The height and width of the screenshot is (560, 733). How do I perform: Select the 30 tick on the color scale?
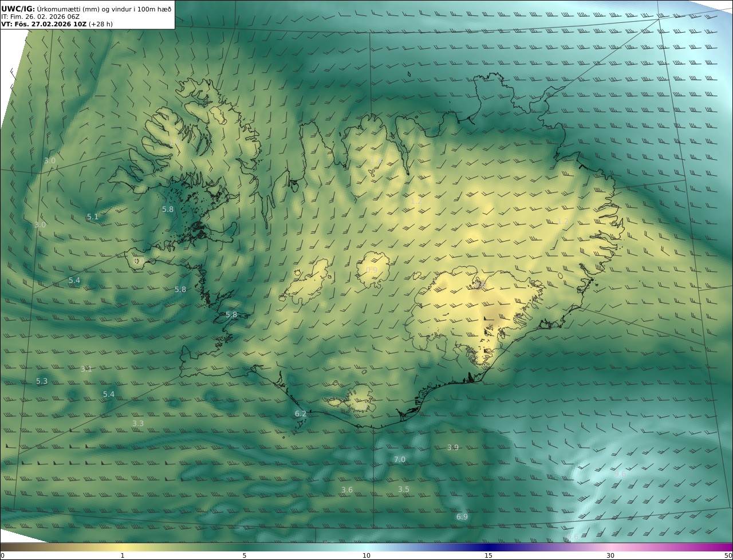click(x=610, y=555)
